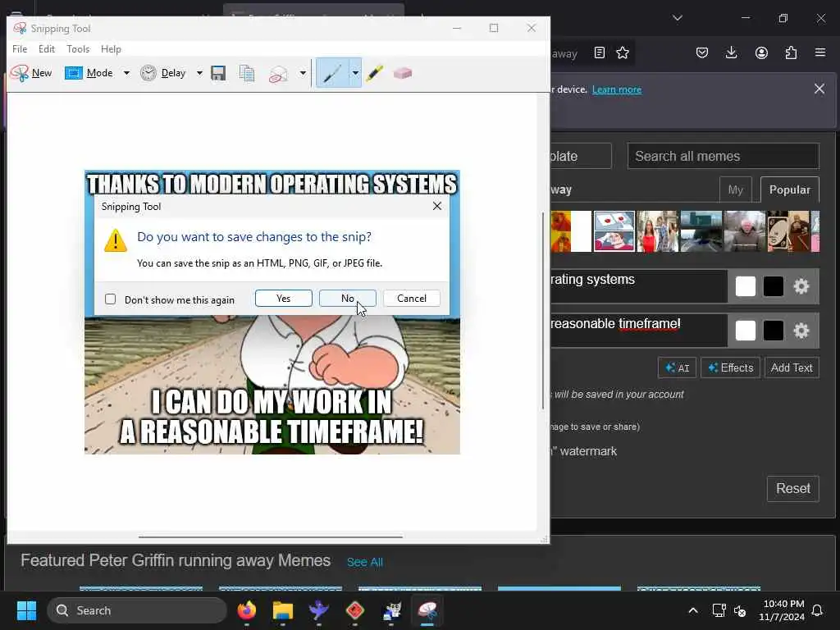This screenshot has height=630, width=840.
Task: Click the Send Snip envelope icon
Action: click(x=279, y=74)
